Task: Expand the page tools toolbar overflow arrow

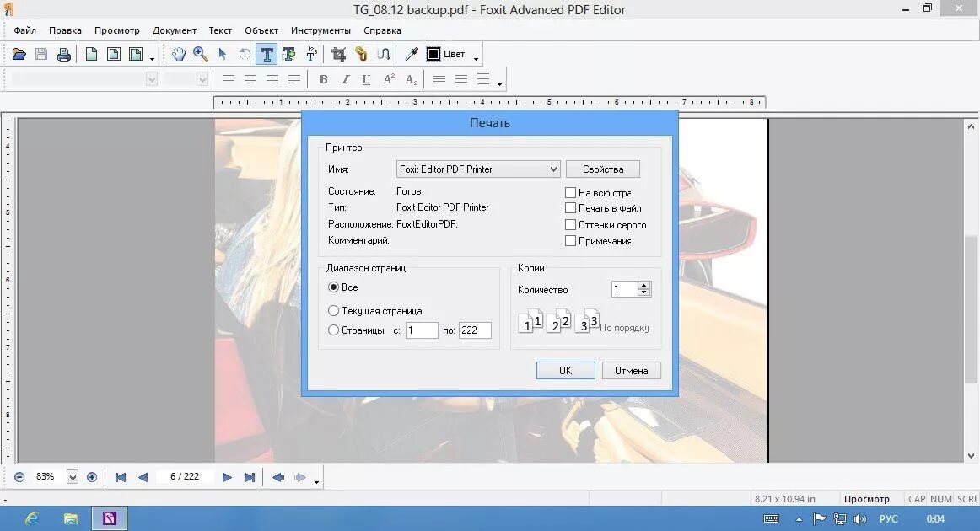Action: point(152,59)
